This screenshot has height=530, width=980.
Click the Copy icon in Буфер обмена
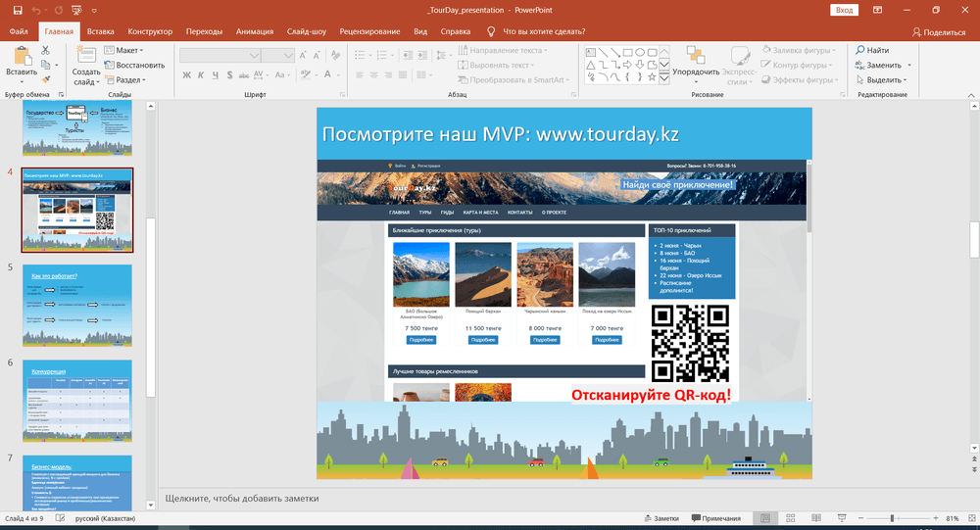(46, 65)
